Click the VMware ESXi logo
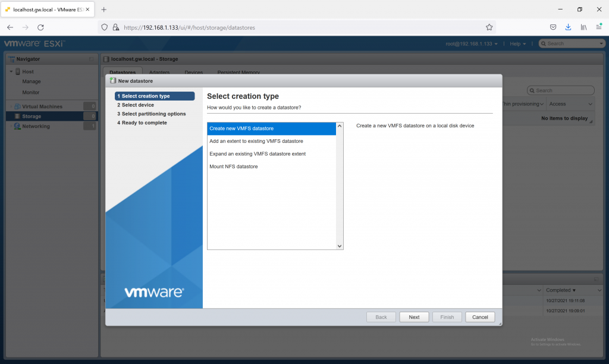This screenshot has width=609, height=364. [x=34, y=43]
